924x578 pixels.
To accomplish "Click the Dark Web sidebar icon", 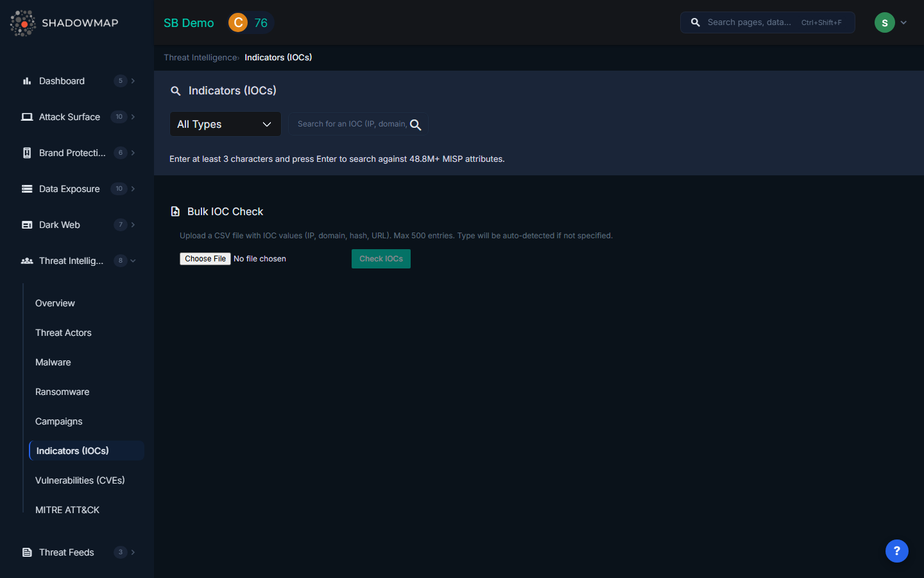I will click(x=27, y=225).
